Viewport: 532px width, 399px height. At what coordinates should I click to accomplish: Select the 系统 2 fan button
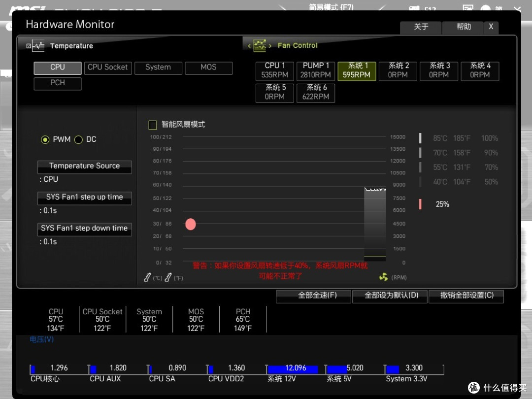[398, 71]
